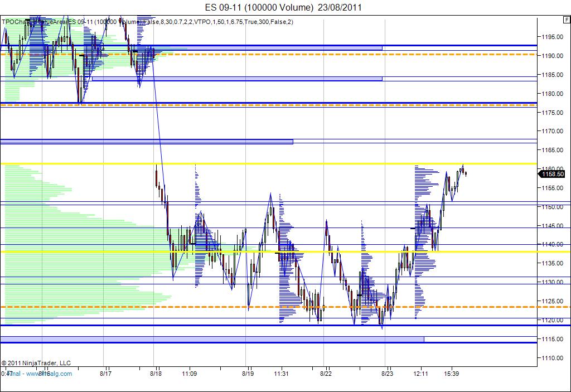Select the shaded blue zone near 1115

(x=212, y=340)
